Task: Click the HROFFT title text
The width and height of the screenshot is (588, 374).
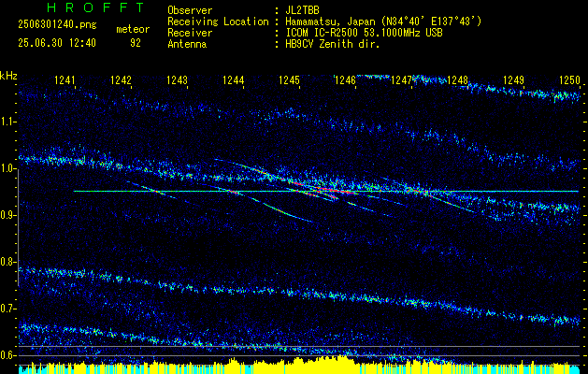Action: point(95,7)
